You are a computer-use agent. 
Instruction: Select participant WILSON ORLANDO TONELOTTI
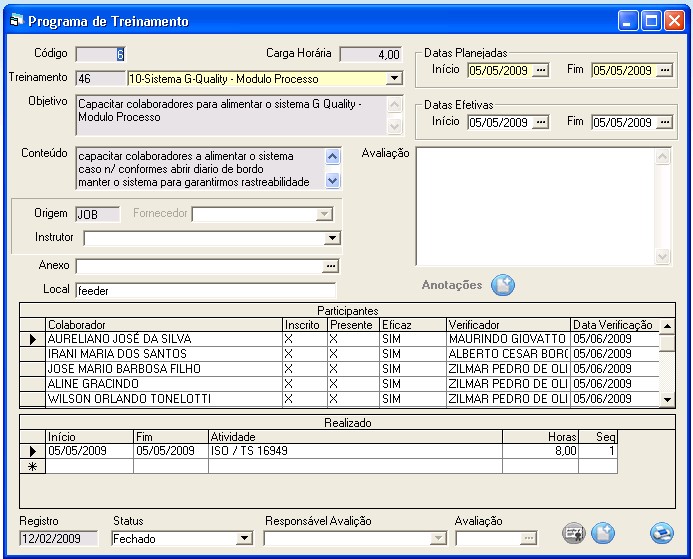coord(164,399)
